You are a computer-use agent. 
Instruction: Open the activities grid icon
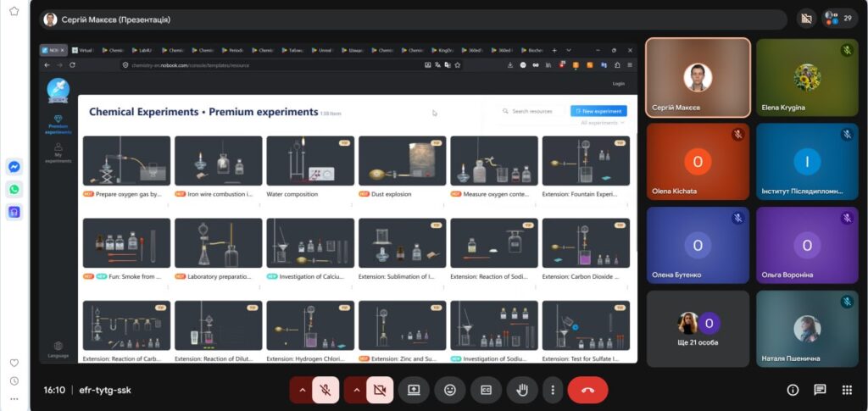point(847,390)
